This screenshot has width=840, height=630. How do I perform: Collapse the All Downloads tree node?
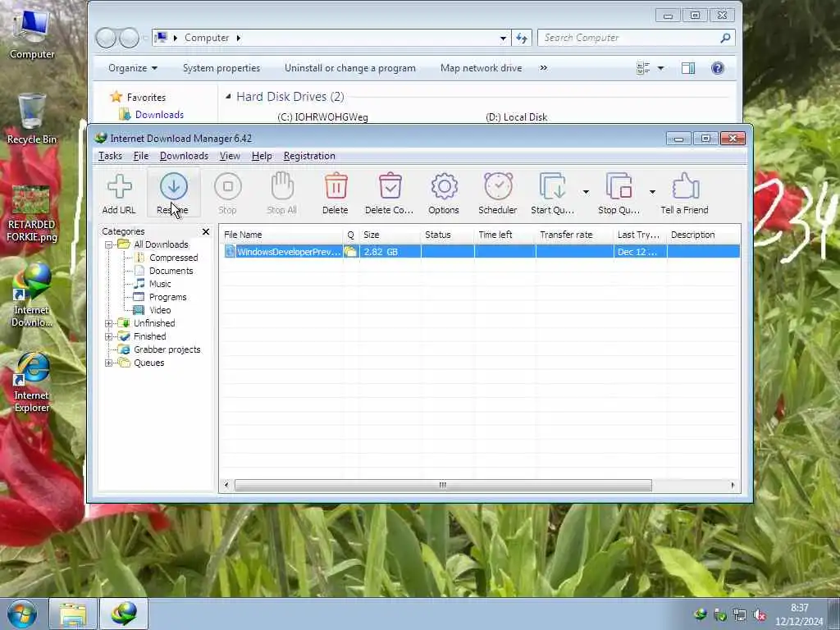[109, 244]
